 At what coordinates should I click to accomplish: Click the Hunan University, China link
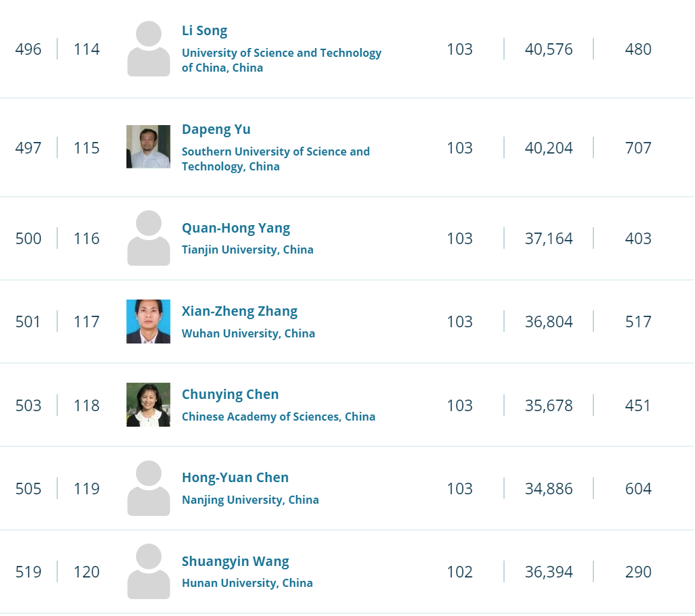247,583
